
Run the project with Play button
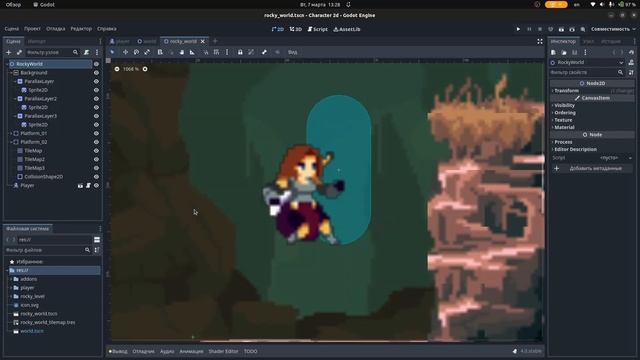point(518,29)
